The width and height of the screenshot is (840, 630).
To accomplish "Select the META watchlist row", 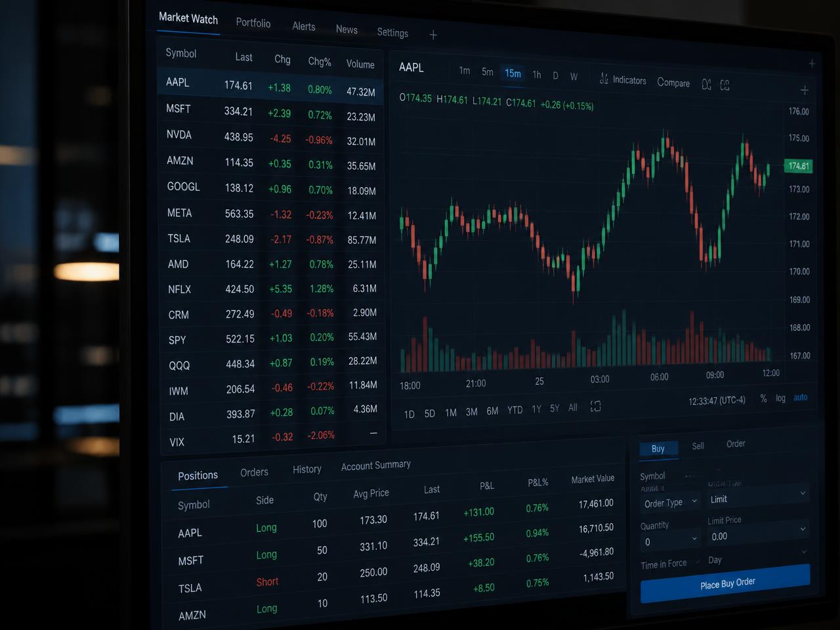I will click(270, 214).
